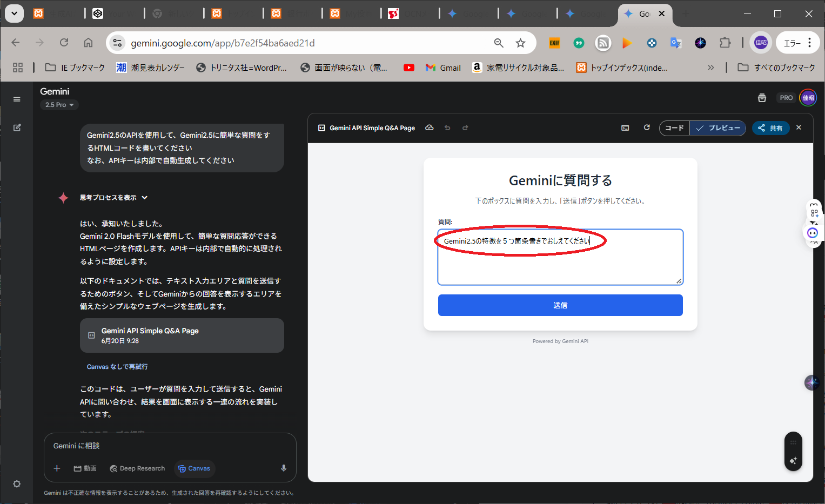Image resolution: width=825 pixels, height=504 pixels.
Task: Switch to the CodePen browser tab
Action: click(115, 14)
